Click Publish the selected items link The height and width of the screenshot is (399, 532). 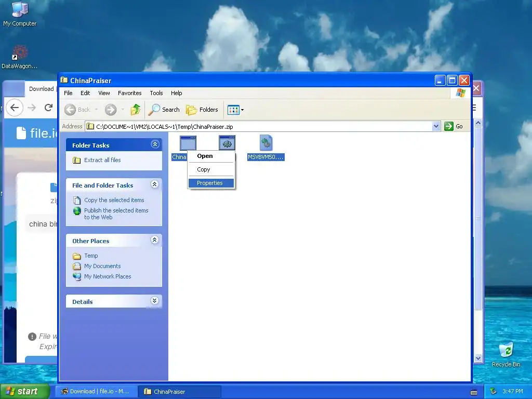(116, 214)
